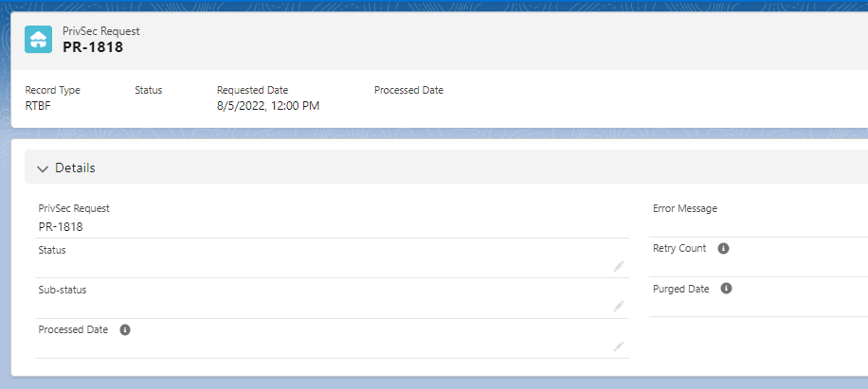Viewport: 868px width, 389px height.
Task: Open the Purged Date info tooltip icon
Action: 726,289
